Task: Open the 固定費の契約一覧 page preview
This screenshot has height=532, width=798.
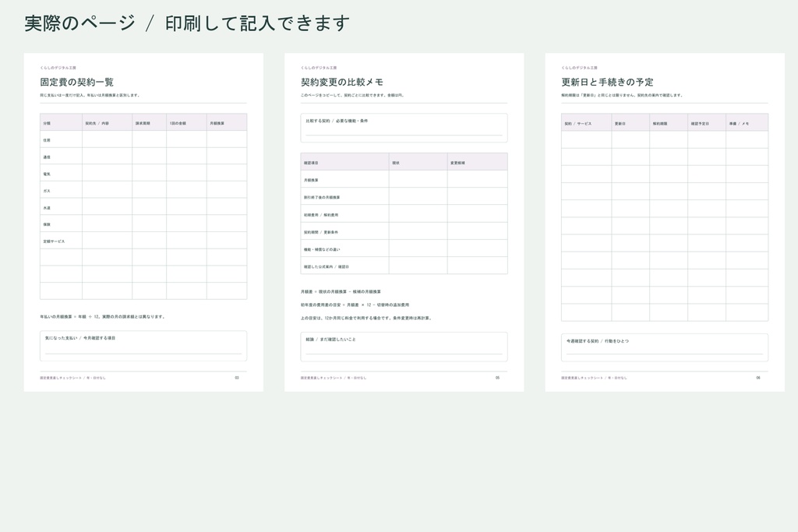Action: click(143, 222)
